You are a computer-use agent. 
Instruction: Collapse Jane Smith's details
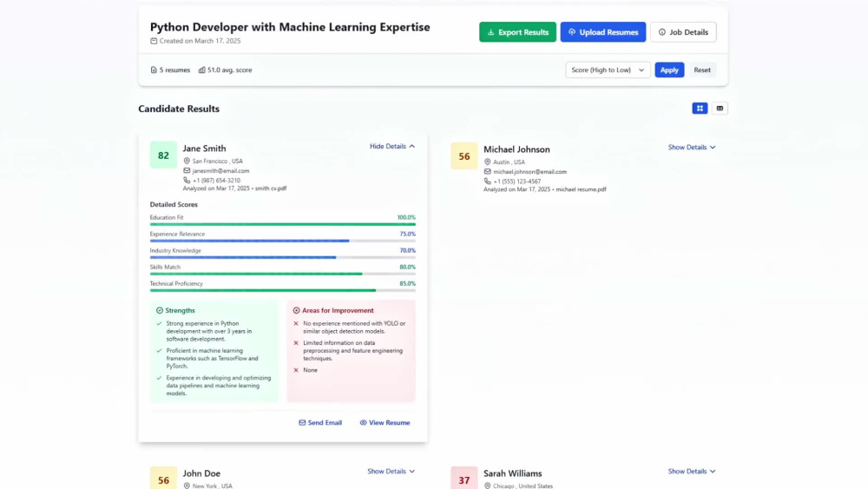[x=392, y=146]
